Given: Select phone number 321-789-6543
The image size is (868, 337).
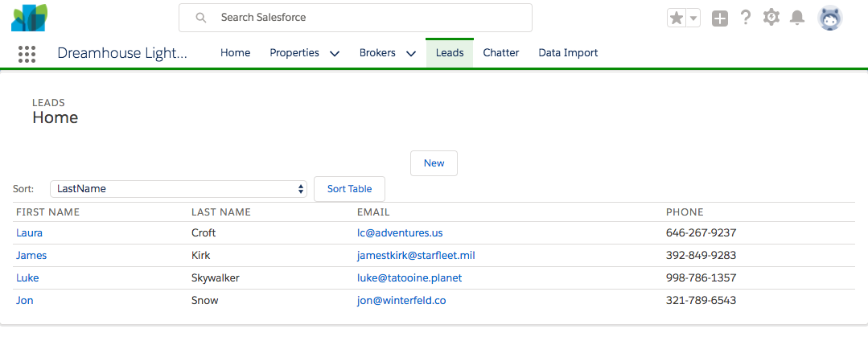Looking at the screenshot, I should [x=701, y=301].
